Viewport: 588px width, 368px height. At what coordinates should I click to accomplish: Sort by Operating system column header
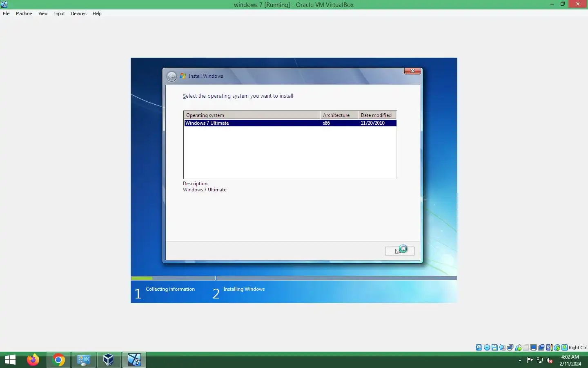tap(252, 115)
